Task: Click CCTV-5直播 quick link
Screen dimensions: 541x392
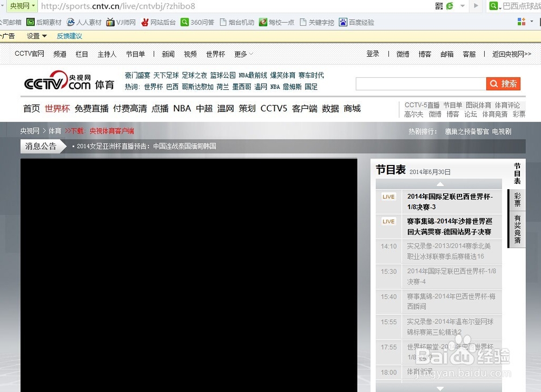Action: pos(422,105)
